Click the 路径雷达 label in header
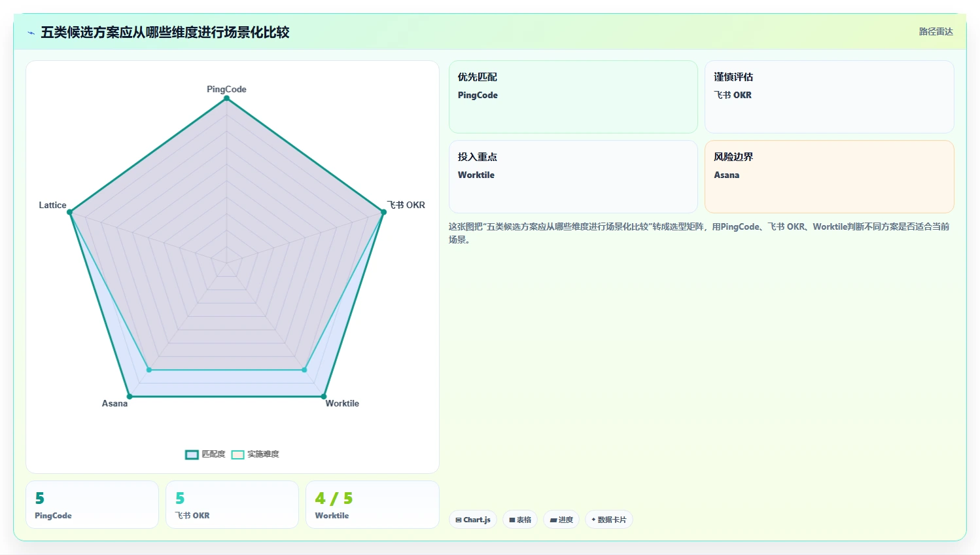This screenshot has width=980, height=555. point(936,31)
